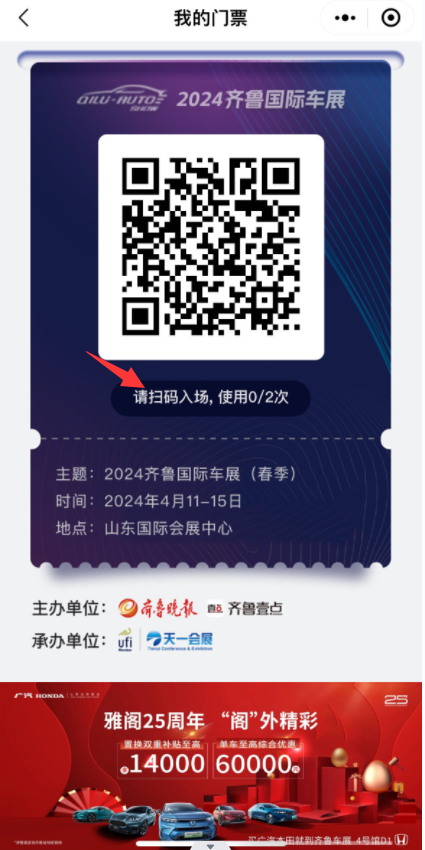Viewport: 425px width, 850px height.
Task: Tap the QILU-AUTO show logo
Action: (x=122, y=97)
